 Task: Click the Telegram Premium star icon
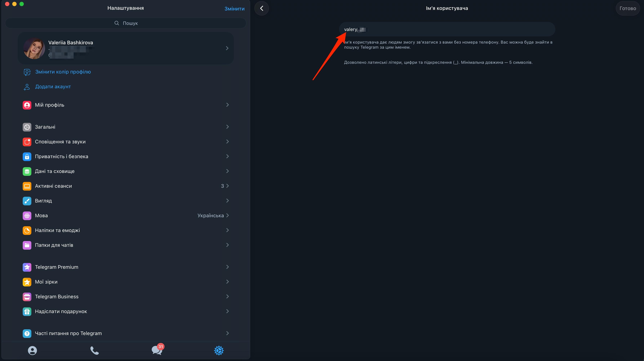[27, 267]
